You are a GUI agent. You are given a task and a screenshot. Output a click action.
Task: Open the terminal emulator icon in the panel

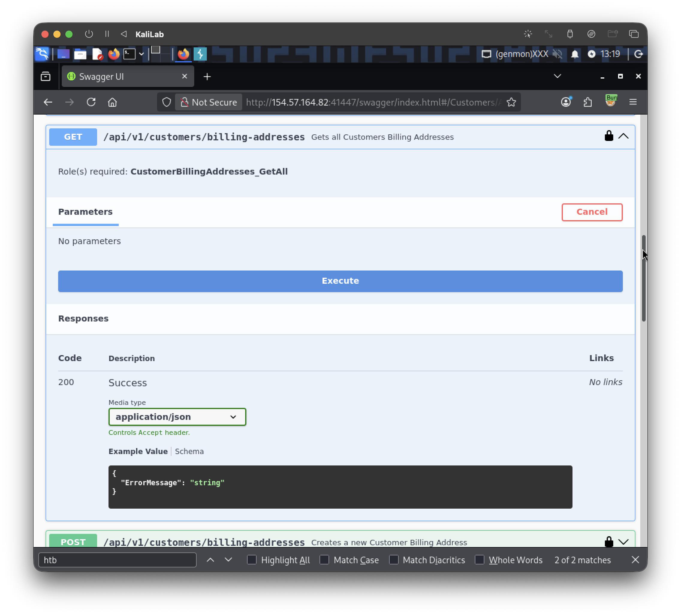coord(129,54)
